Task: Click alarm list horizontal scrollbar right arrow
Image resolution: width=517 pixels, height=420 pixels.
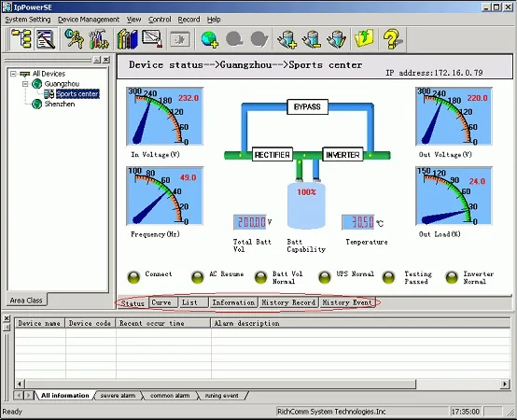Action: (505, 384)
